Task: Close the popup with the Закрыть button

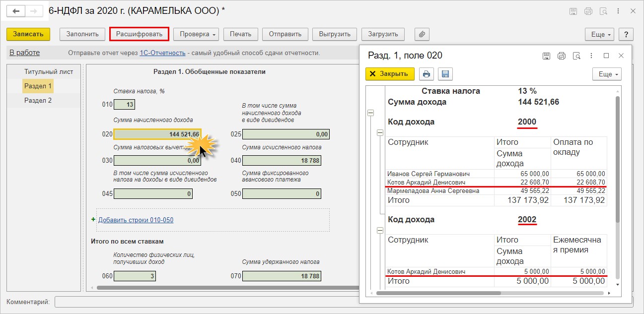Action: coord(390,74)
